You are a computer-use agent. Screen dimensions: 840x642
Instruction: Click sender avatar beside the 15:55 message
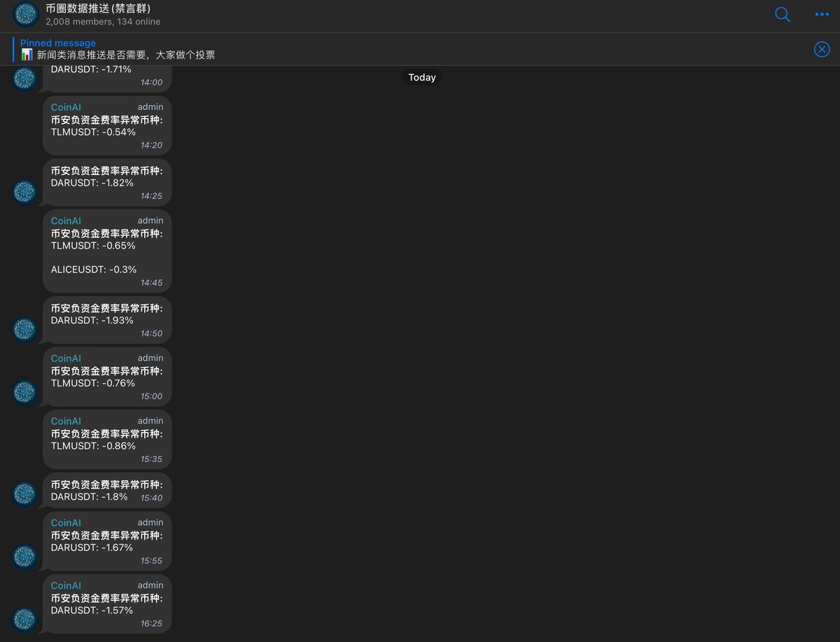click(x=25, y=557)
